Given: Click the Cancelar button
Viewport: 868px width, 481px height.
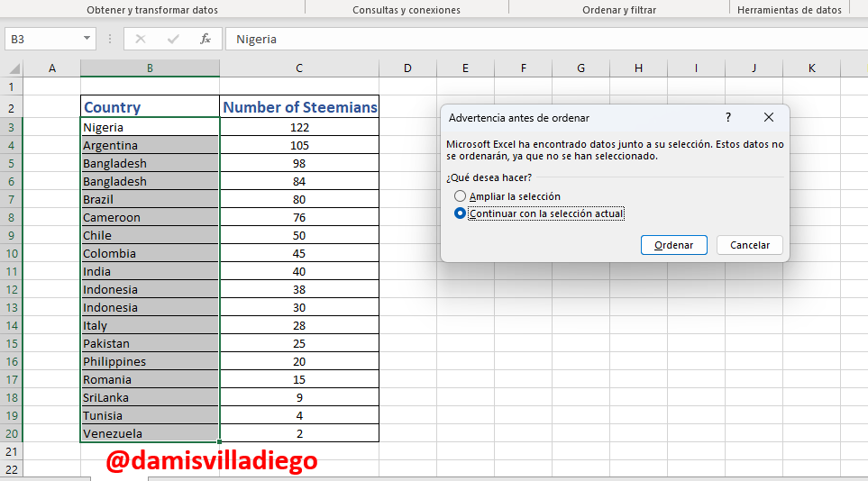Looking at the screenshot, I should click(750, 245).
